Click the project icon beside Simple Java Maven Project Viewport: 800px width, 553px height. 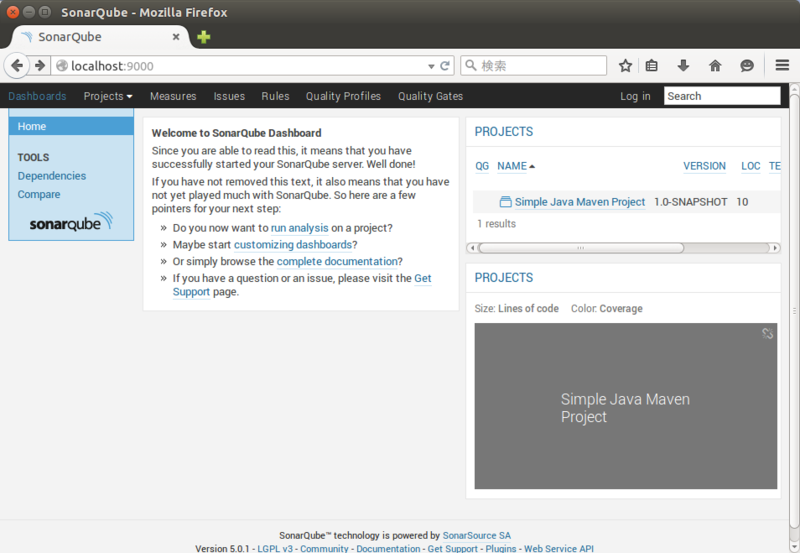[505, 202]
